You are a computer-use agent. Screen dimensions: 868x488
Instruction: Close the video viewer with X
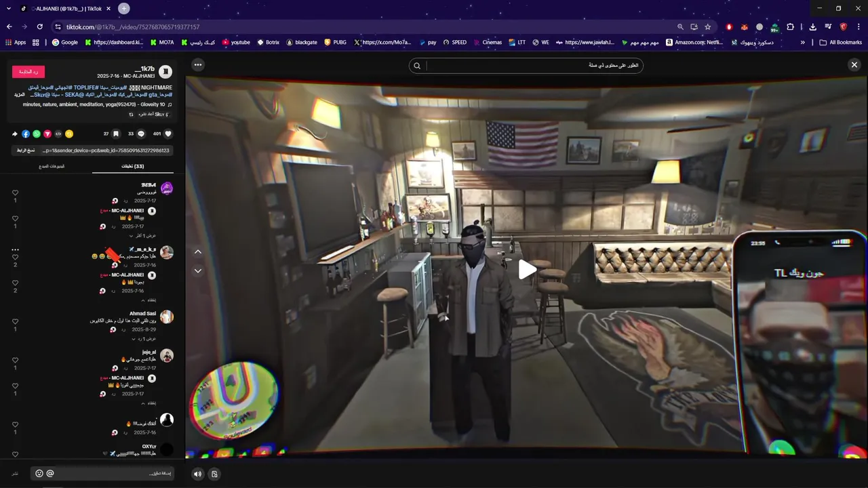point(854,65)
